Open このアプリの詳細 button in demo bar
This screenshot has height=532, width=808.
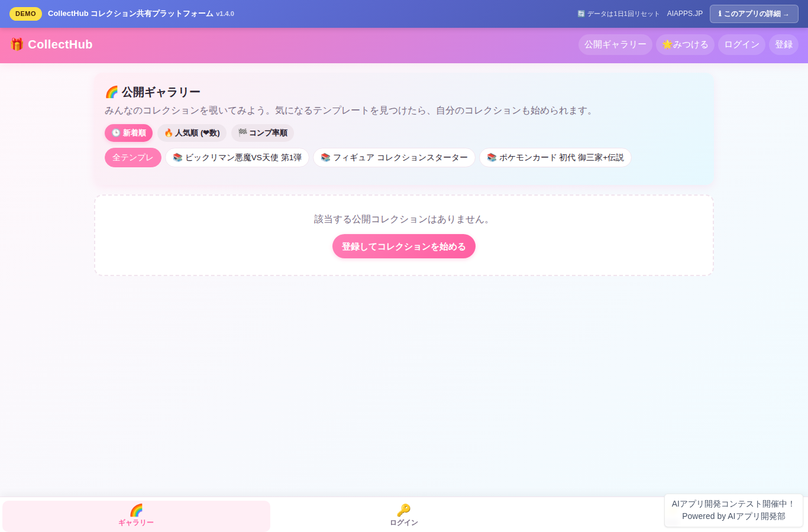click(x=754, y=14)
